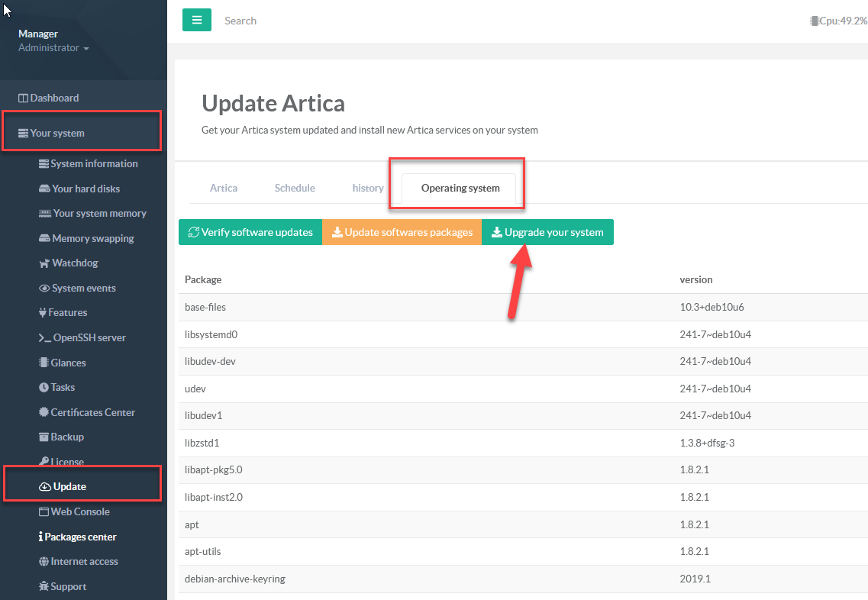Open the Support page in sidebar
The height and width of the screenshot is (600, 868).
[67, 586]
